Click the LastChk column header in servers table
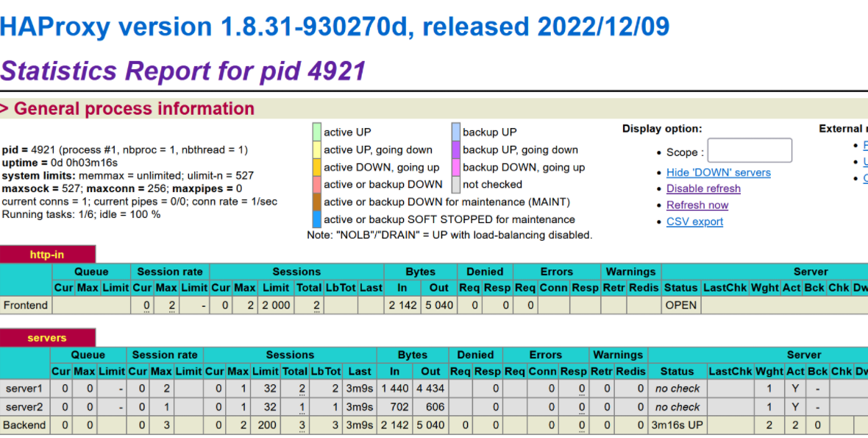The height and width of the screenshot is (438, 868). [x=730, y=372]
